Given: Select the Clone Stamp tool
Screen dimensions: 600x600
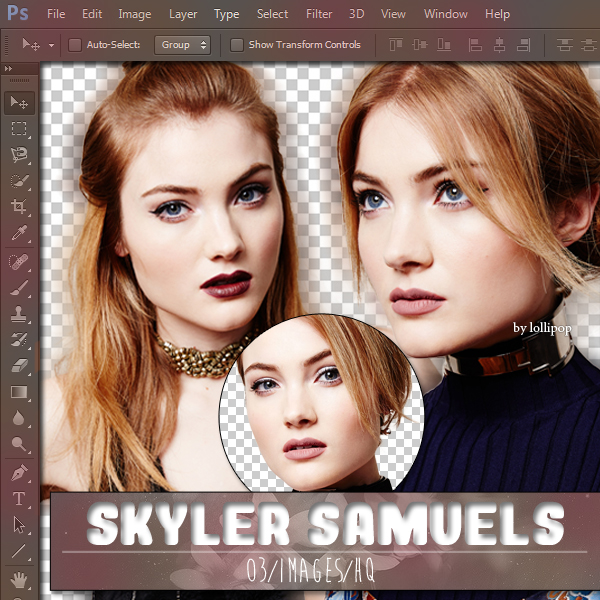Looking at the screenshot, I should coord(19,314).
